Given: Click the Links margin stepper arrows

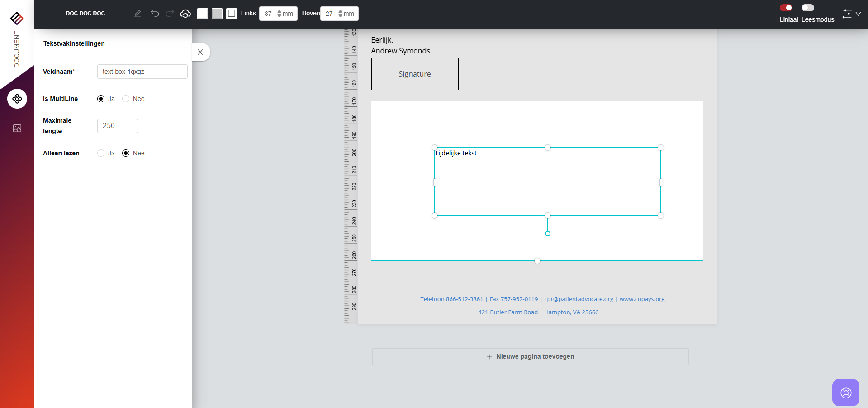Looking at the screenshot, I should pyautogui.click(x=279, y=14).
